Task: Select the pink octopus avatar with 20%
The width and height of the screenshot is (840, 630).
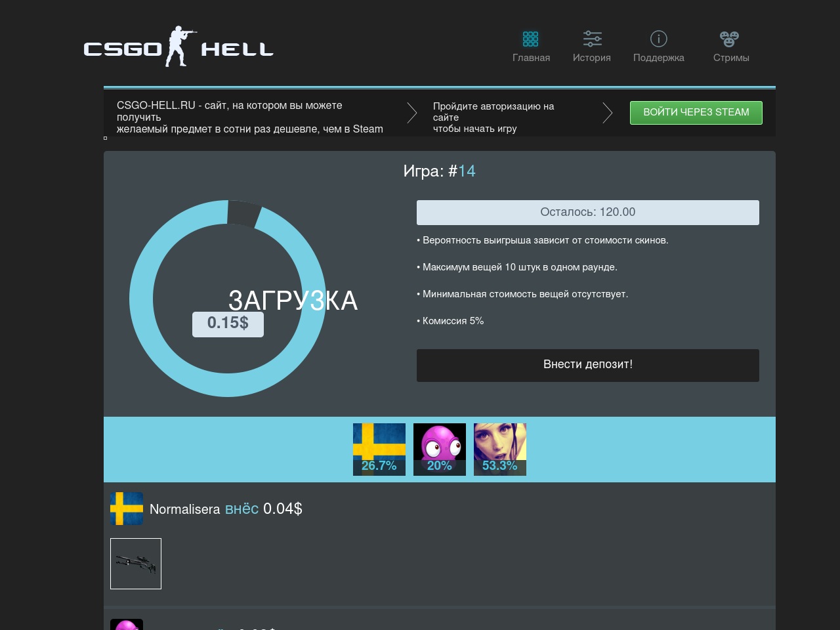Action: [x=440, y=450]
